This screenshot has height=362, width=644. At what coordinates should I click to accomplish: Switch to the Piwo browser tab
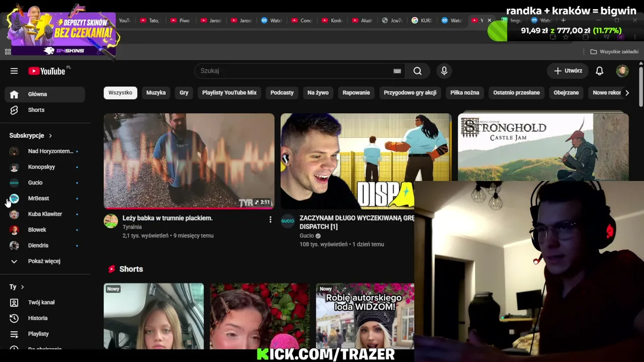180,21
